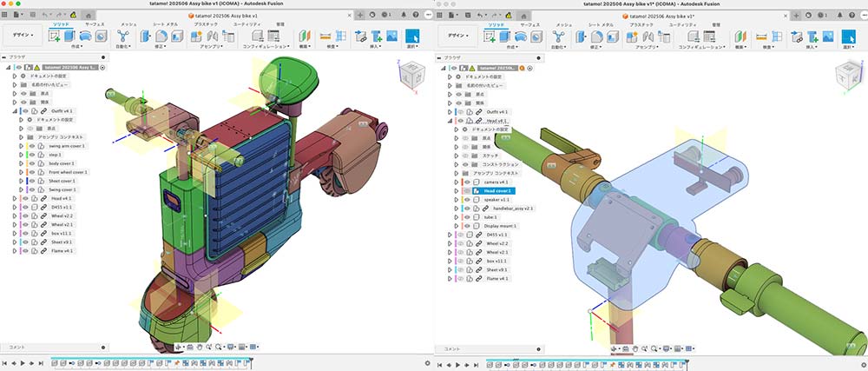Click Select tool icon in left window
Screen dimensions: 868x371
tap(412, 36)
